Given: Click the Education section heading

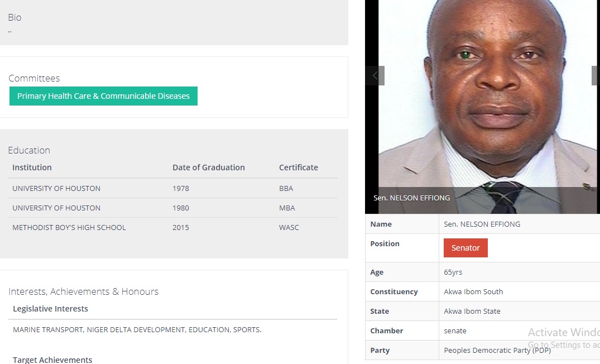Looking at the screenshot, I should [29, 150].
